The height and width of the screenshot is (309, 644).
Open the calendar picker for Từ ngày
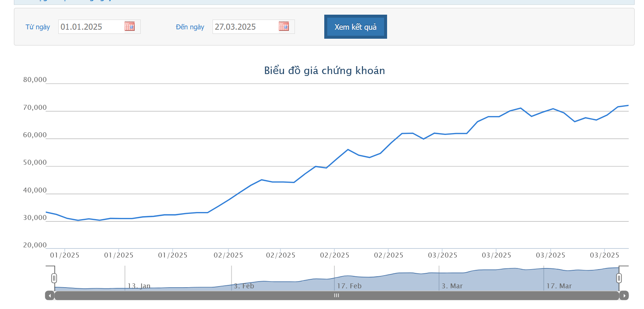point(129,26)
